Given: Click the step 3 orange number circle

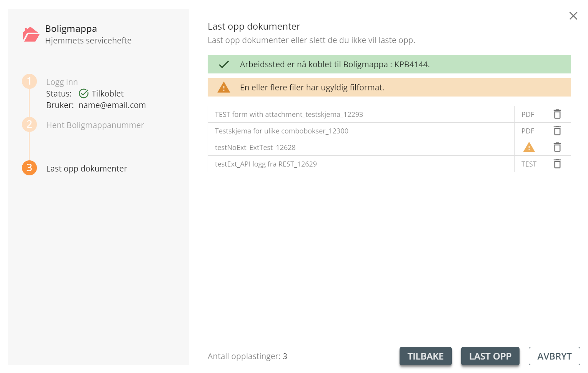Looking at the screenshot, I should (29, 168).
